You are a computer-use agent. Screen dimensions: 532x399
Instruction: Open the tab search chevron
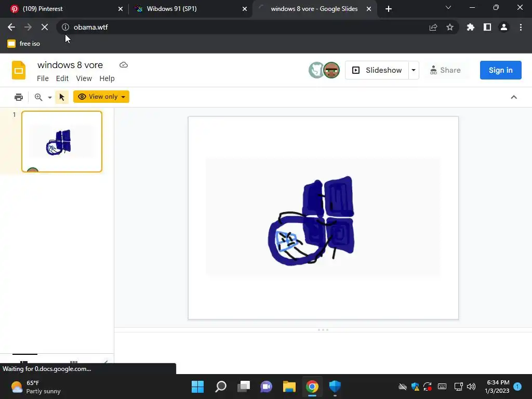448,7
